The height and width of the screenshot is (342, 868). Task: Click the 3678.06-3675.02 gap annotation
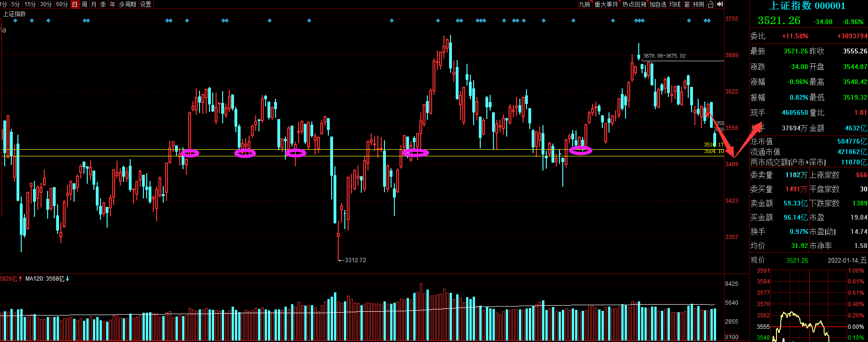pos(664,56)
